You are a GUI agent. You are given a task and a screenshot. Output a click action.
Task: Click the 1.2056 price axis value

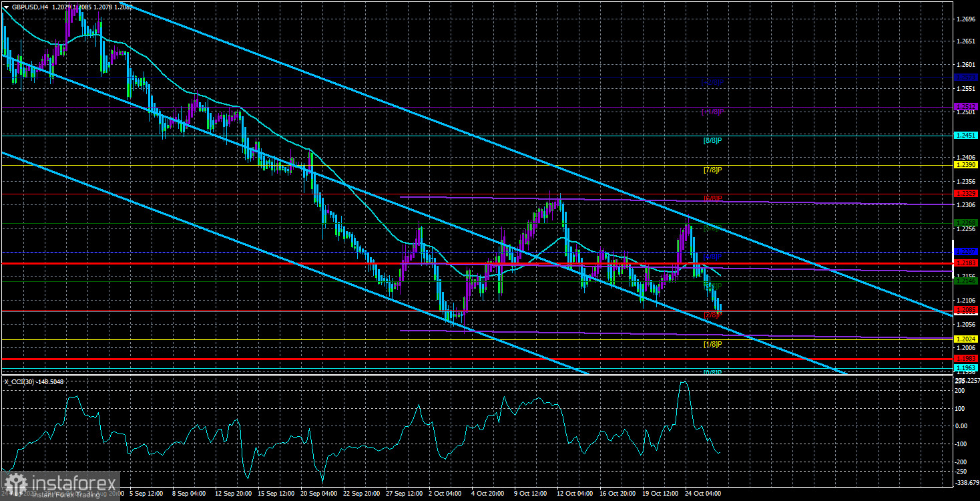(x=965, y=325)
